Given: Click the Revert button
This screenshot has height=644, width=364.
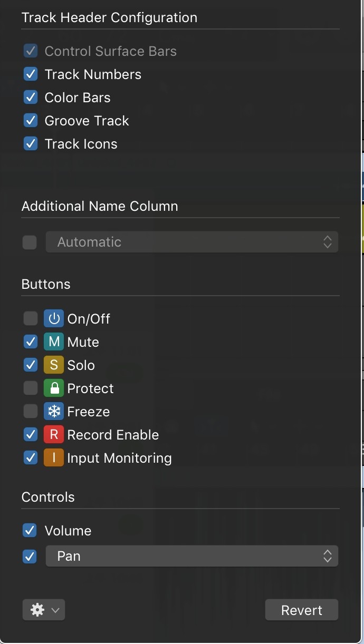Looking at the screenshot, I should [x=302, y=610].
